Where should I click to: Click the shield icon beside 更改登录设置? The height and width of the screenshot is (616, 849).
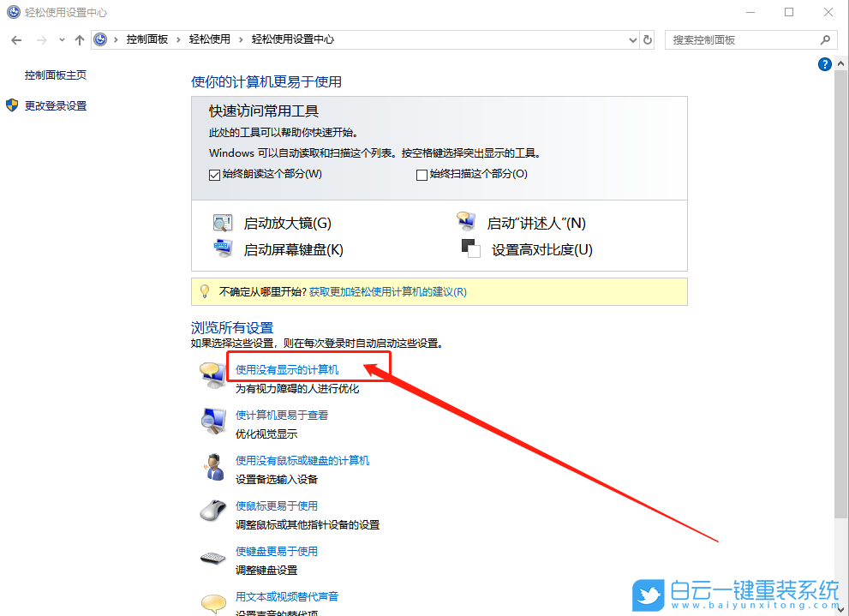pyautogui.click(x=12, y=106)
